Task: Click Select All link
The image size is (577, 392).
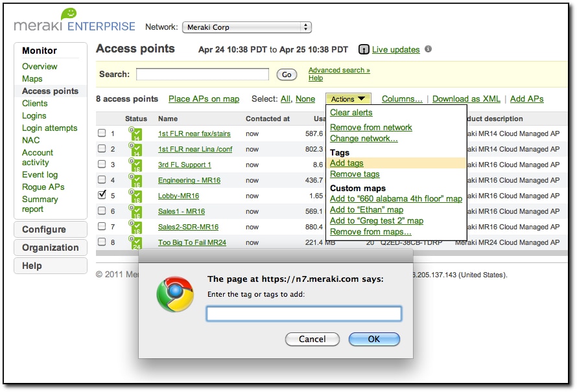Action: tap(285, 99)
